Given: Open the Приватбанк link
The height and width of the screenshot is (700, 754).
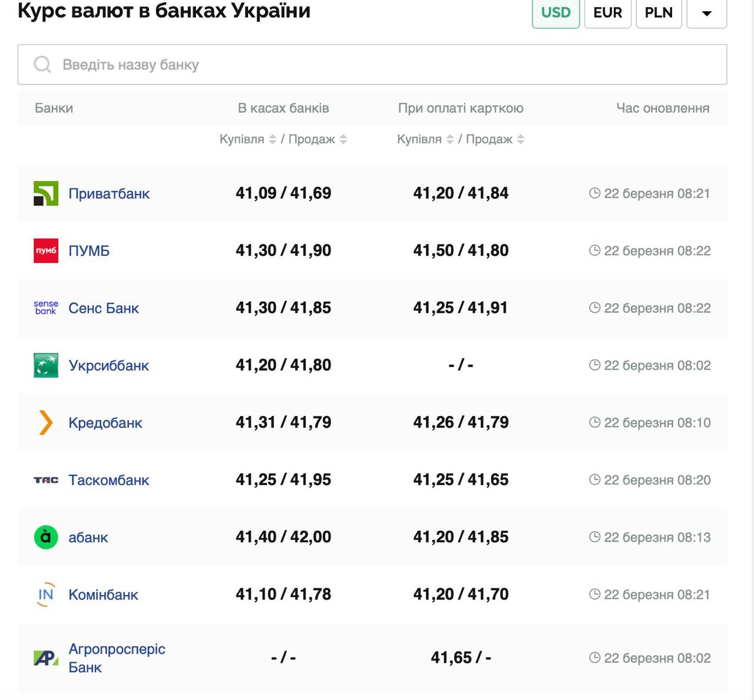Looking at the screenshot, I should [x=109, y=193].
